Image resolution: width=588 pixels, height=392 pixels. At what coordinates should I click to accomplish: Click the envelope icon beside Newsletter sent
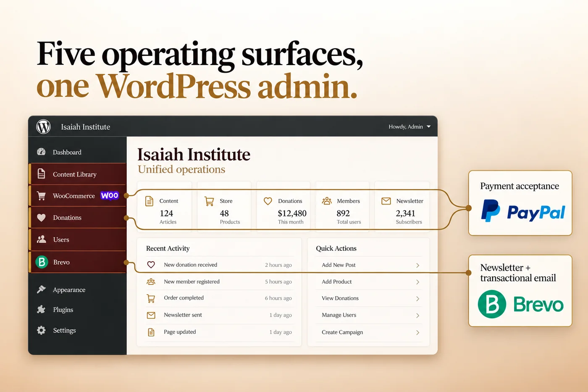click(151, 315)
